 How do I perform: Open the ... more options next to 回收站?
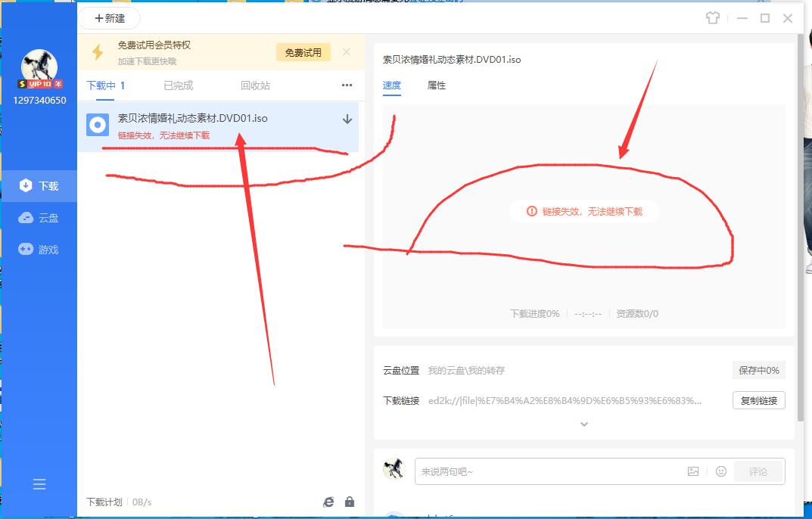coord(347,85)
